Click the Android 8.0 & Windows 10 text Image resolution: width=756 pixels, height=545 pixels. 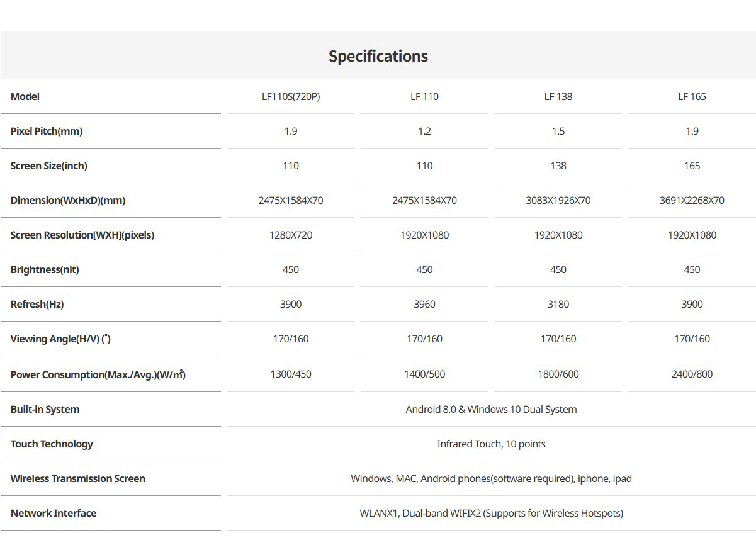pos(491,409)
